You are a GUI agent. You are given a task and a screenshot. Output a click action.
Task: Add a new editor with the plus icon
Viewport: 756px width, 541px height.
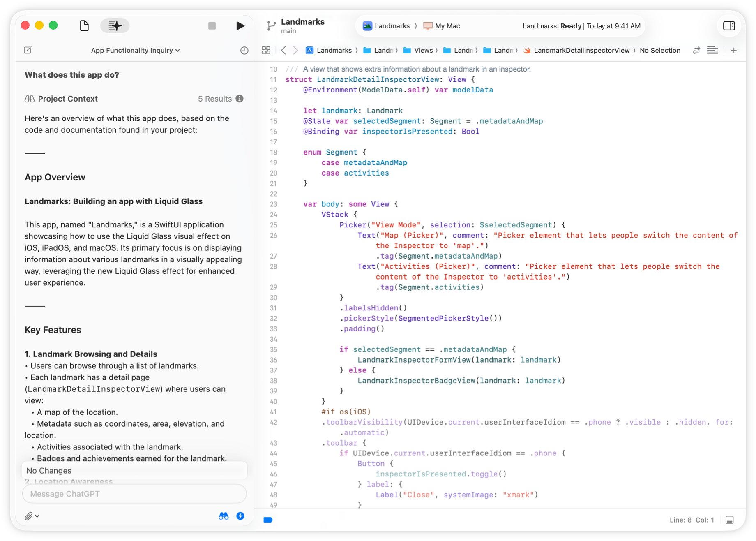[734, 50]
